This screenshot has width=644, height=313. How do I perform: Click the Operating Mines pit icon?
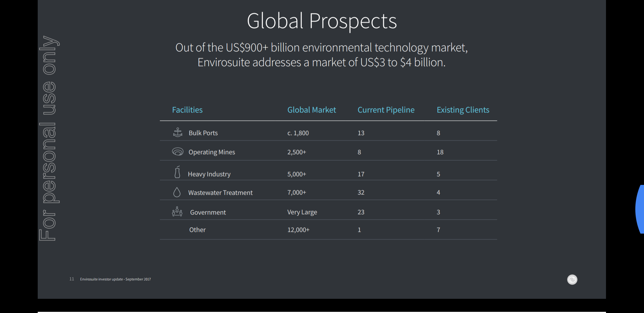(178, 152)
